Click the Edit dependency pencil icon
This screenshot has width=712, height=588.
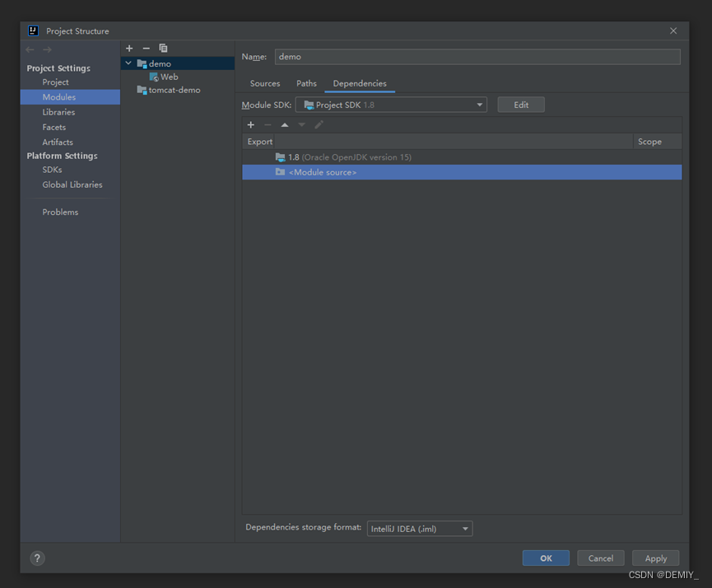click(319, 124)
